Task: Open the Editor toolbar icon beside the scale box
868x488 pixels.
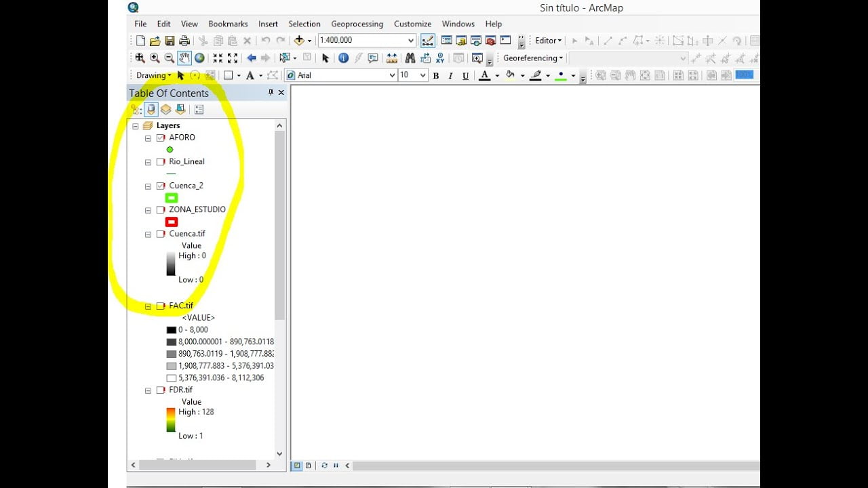Action: pos(428,41)
